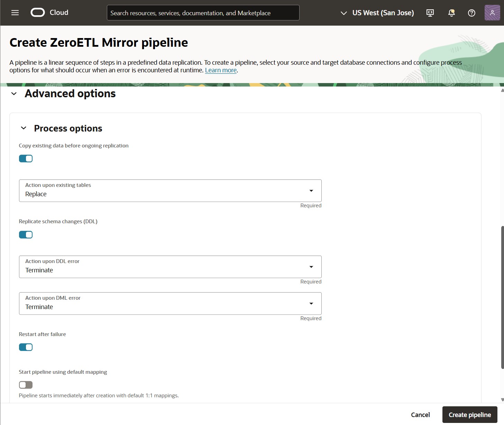Enable Start pipeline using default mapping

point(26,385)
